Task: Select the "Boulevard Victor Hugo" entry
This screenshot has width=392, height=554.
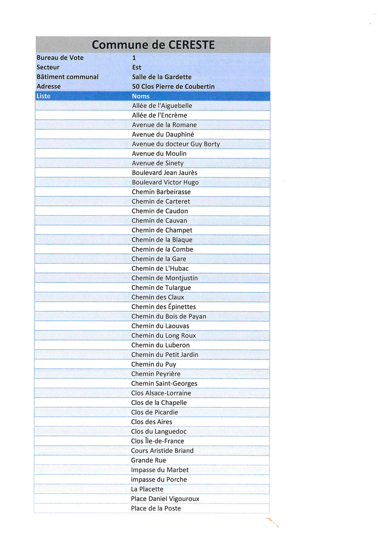Action: click(165, 182)
